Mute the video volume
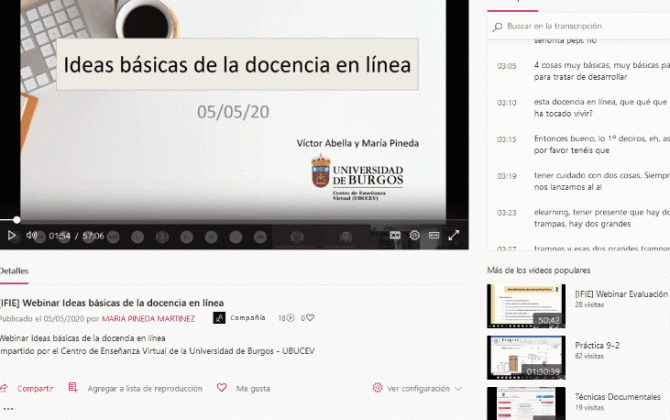This screenshot has height=420, width=670. click(x=31, y=235)
